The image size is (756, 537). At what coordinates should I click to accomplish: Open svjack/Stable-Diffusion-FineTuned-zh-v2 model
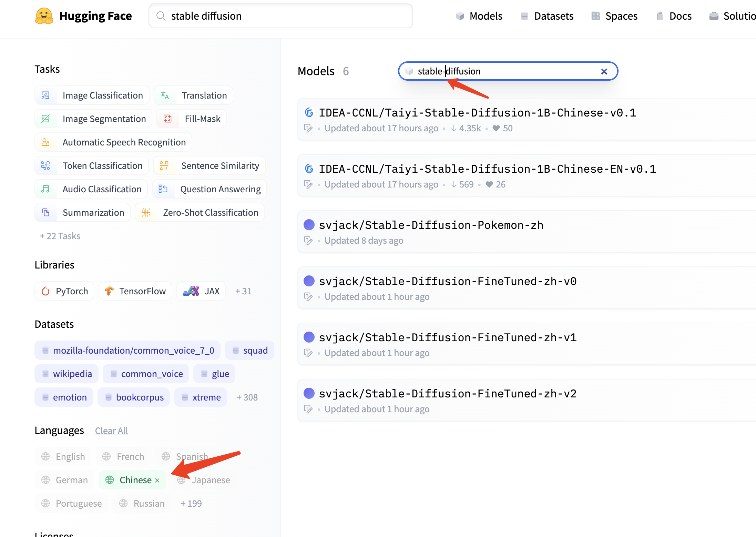448,394
